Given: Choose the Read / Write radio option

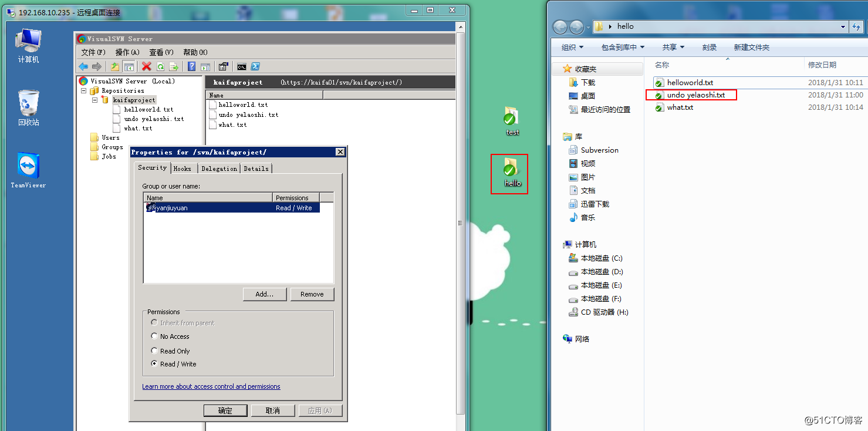Looking at the screenshot, I should [x=154, y=364].
